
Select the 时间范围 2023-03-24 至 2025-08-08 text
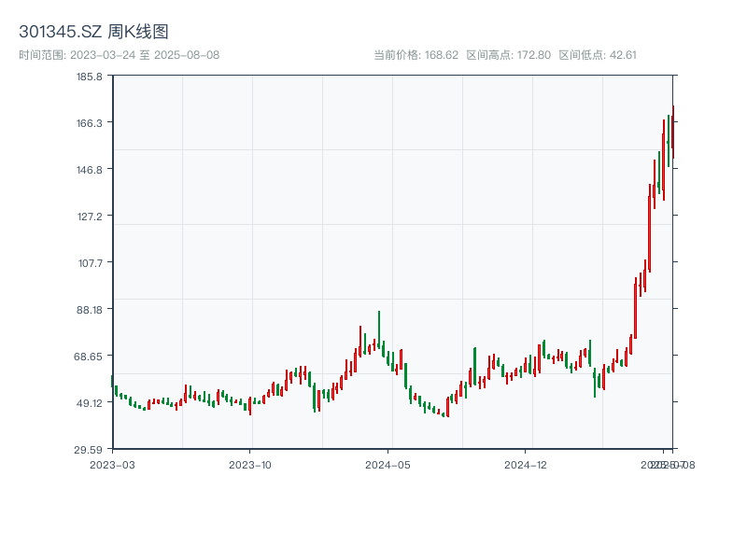120,55
